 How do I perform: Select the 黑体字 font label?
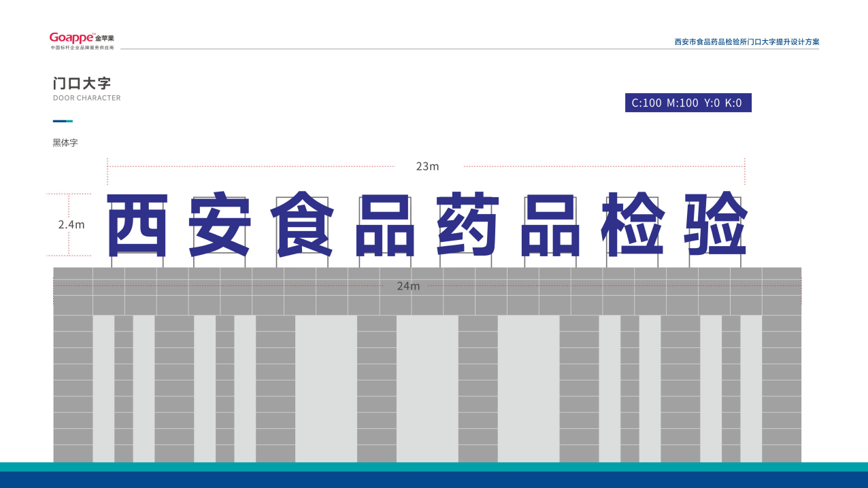pos(65,143)
